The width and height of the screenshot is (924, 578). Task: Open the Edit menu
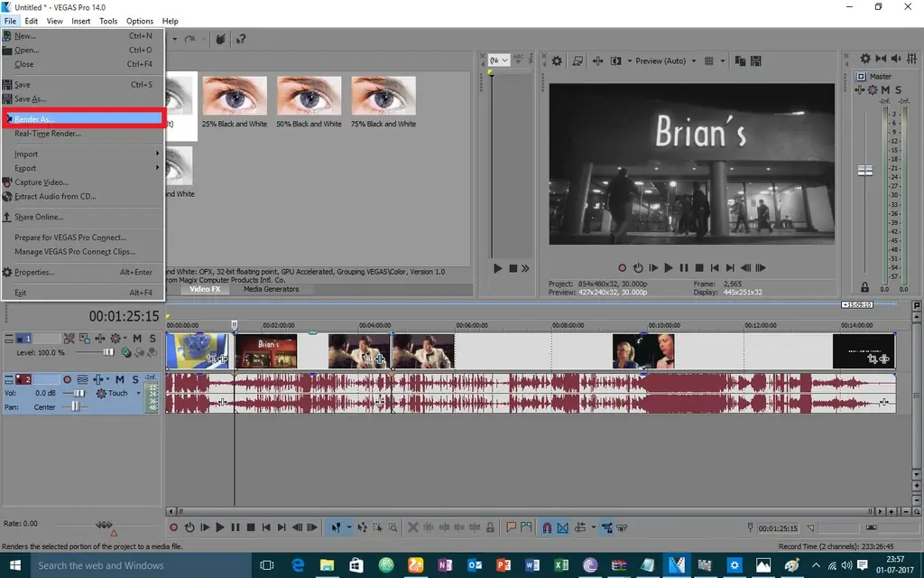point(32,21)
